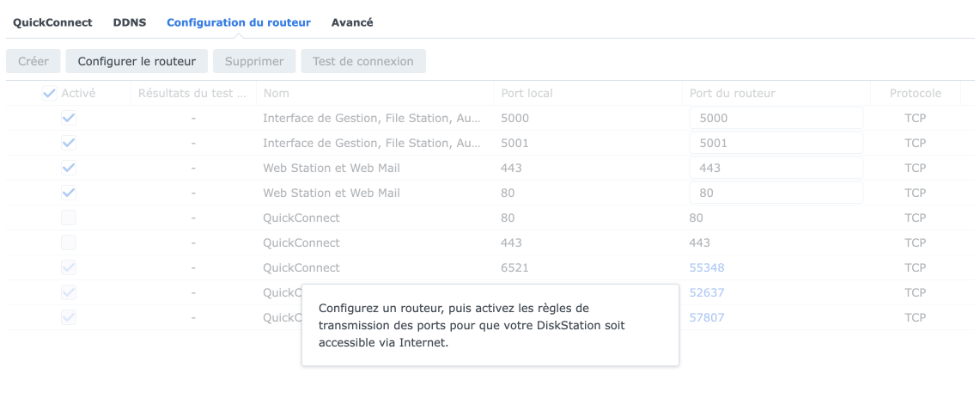Disable the Web Station port 443 rule
This screenshot has width=980, height=411.
point(69,168)
